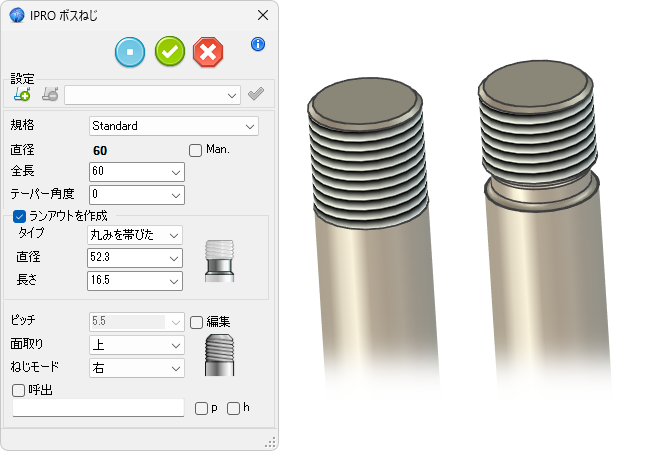This screenshot has height=451, width=652.
Task: Expand the ねじモード dropdown
Action: (136, 367)
